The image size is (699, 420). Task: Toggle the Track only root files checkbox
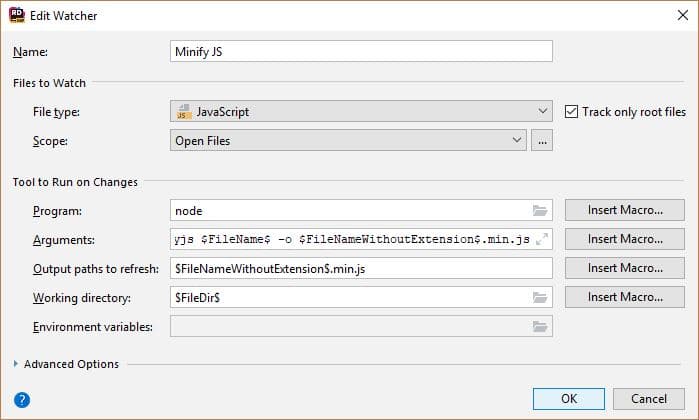tap(573, 112)
